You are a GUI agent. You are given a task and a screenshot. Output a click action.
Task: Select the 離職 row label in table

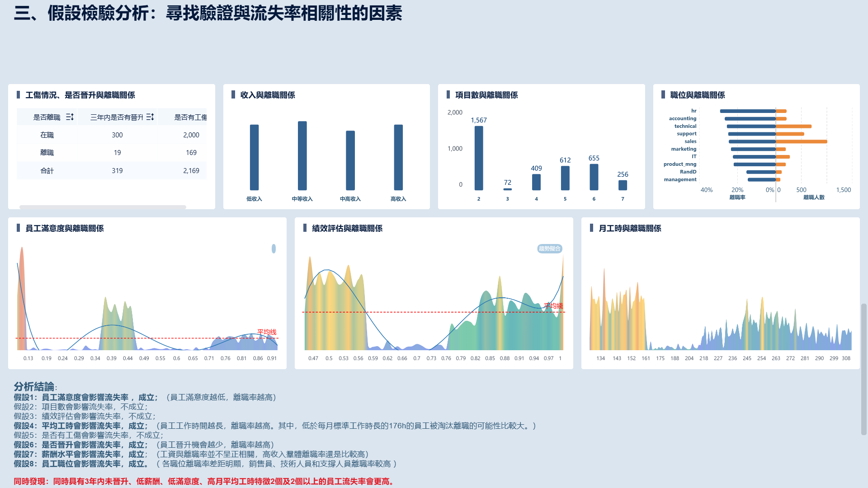[x=47, y=153]
